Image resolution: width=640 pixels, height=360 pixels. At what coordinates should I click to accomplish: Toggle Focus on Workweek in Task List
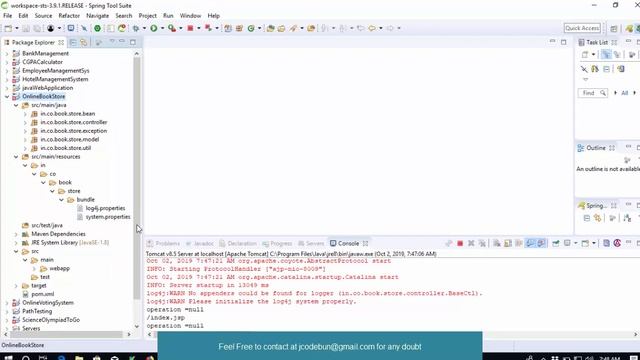tap(632, 54)
